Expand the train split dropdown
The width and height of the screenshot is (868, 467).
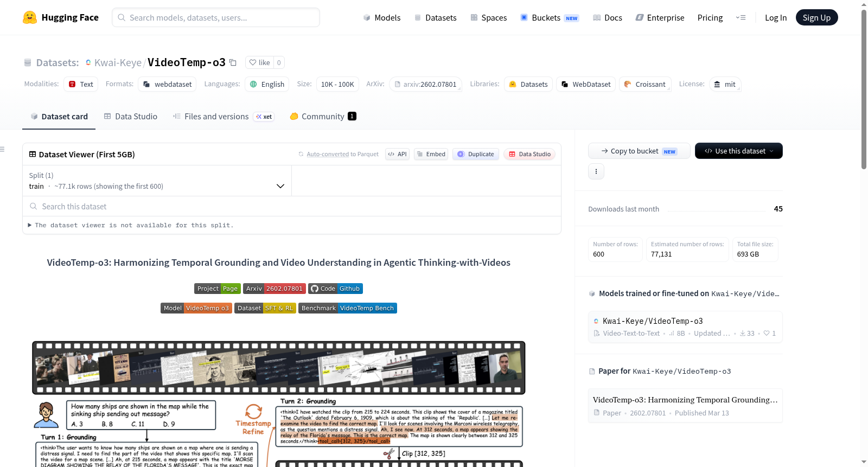157,181
